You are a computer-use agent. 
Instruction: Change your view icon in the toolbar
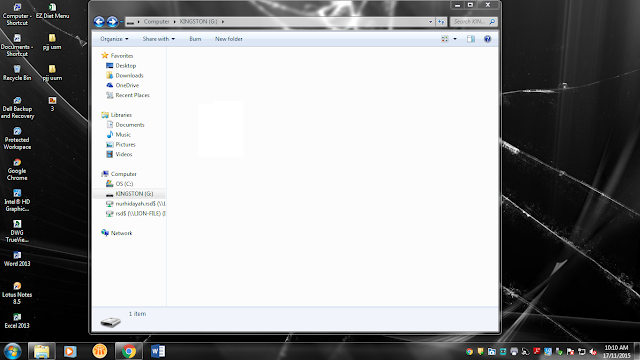pyautogui.click(x=445, y=39)
